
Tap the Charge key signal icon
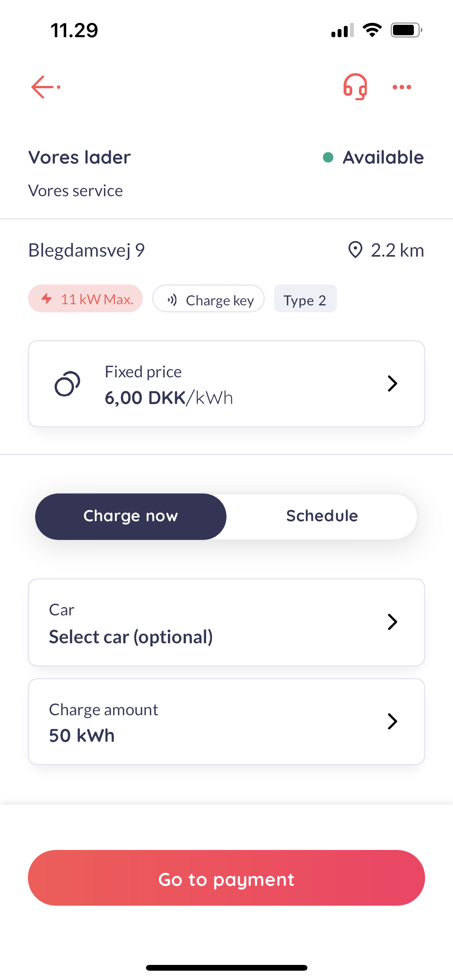tap(172, 300)
